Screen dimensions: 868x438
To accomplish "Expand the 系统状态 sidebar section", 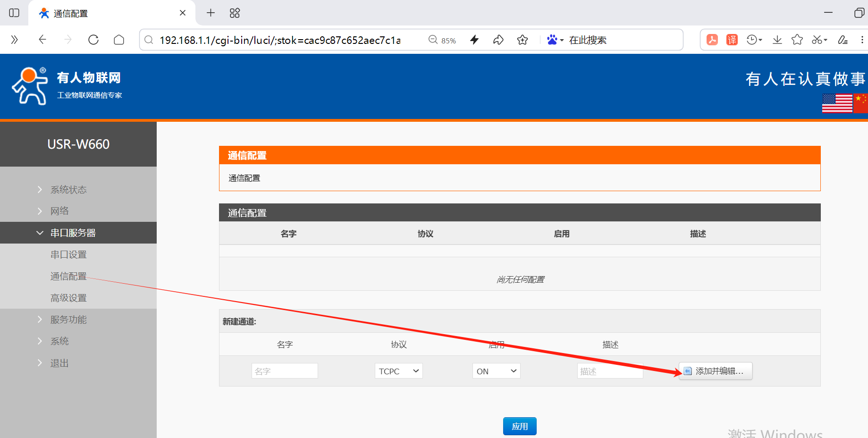I will click(x=68, y=190).
